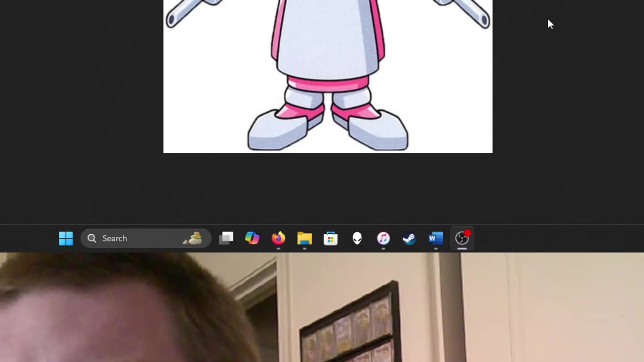
Task: Click the search highlight icon in Search box
Action: 193,238
